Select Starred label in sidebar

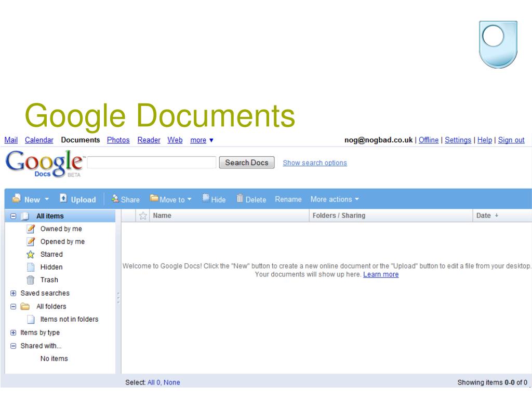pyautogui.click(x=51, y=254)
